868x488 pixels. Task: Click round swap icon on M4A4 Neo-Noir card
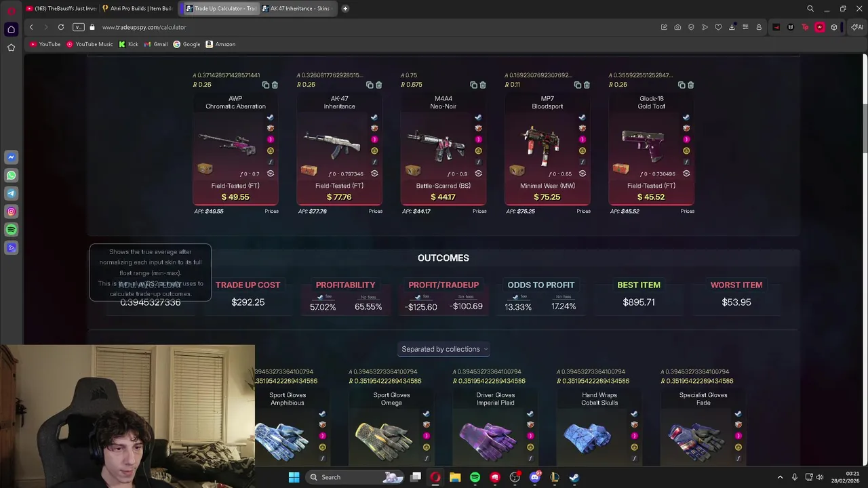[x=478, y=174]
